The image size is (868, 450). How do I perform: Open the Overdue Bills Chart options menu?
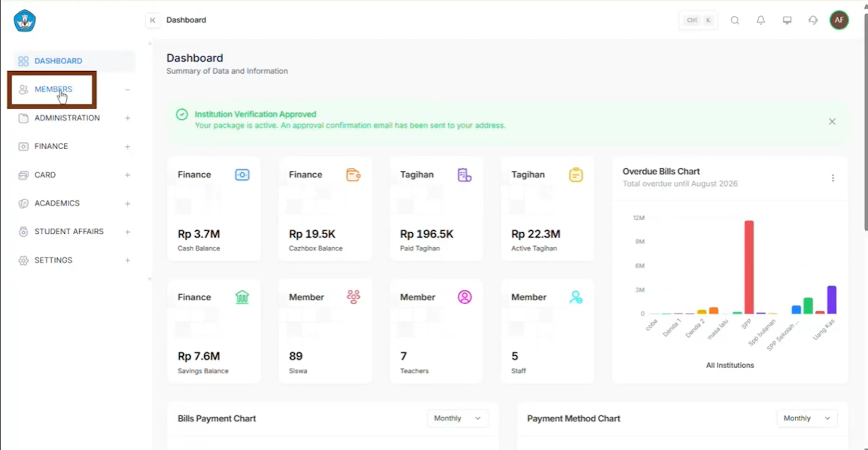(833, 178)
